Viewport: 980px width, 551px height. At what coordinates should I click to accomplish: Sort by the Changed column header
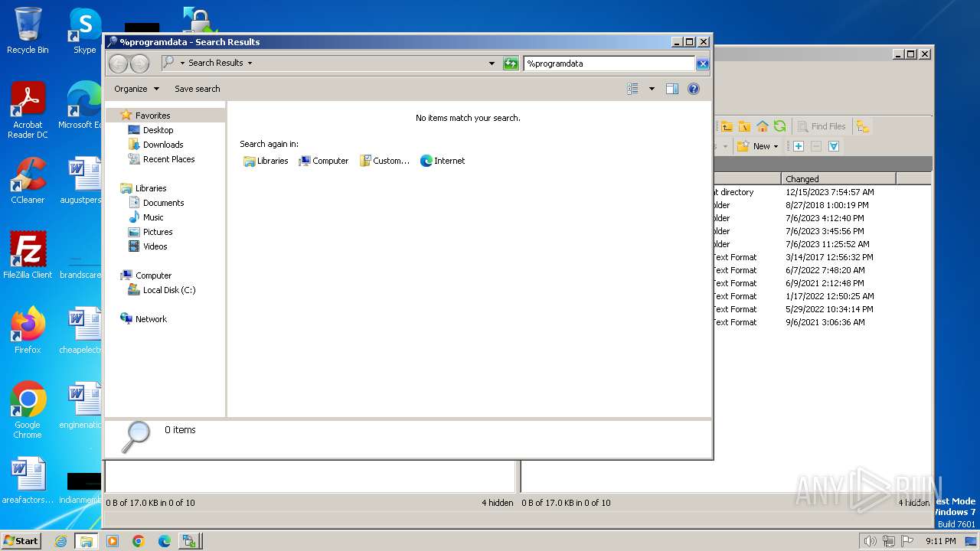pos(838,178)
